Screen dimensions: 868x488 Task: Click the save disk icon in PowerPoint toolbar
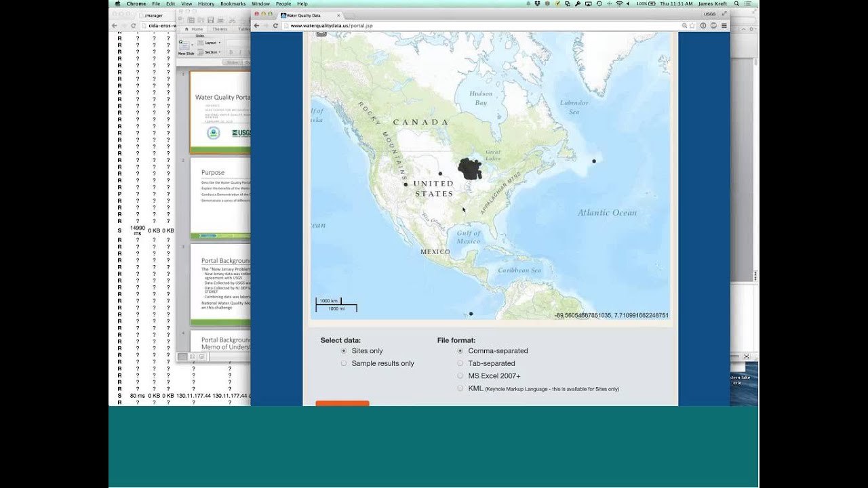pyautogui.click(x=210, y=20)
